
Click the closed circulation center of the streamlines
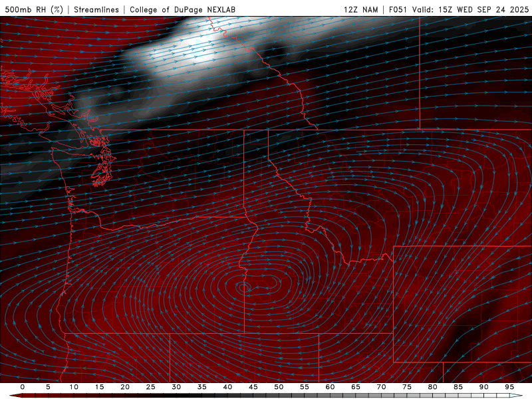click(x=244, y=288)
